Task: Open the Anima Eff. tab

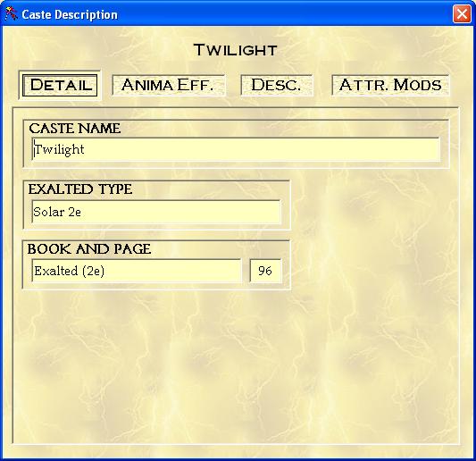Action: [168, 85]
